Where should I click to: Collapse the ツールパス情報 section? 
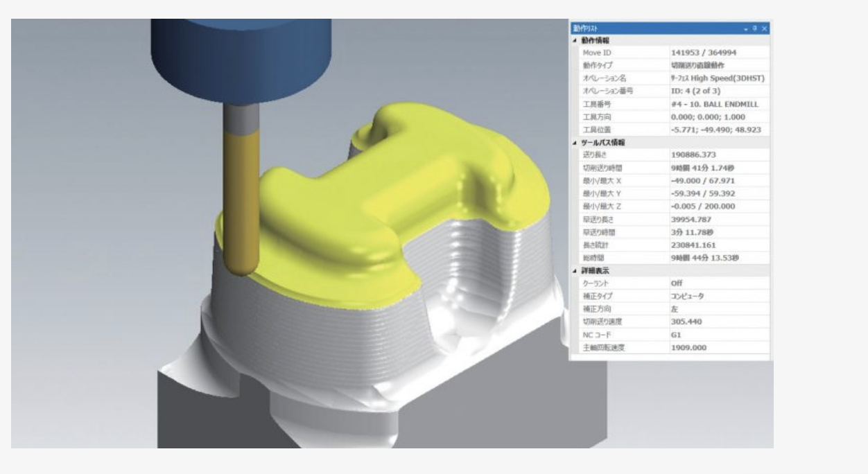[x=574, y=142]
